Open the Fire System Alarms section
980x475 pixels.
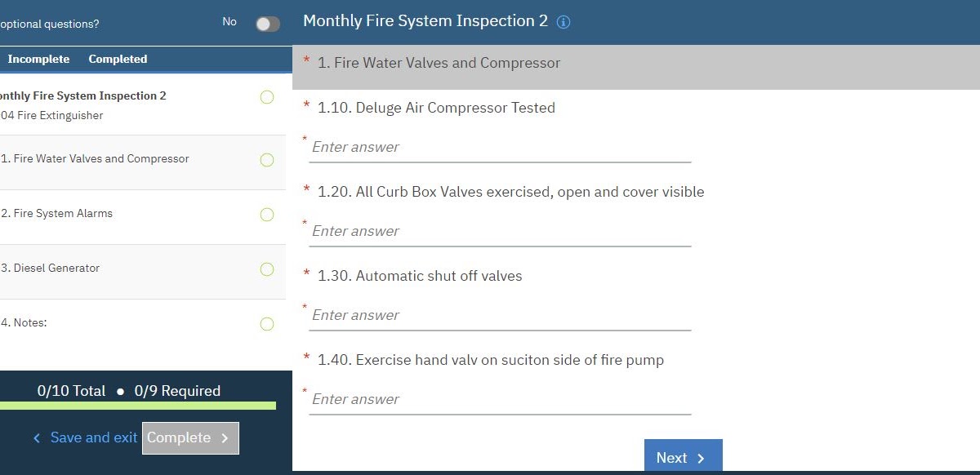57,214
